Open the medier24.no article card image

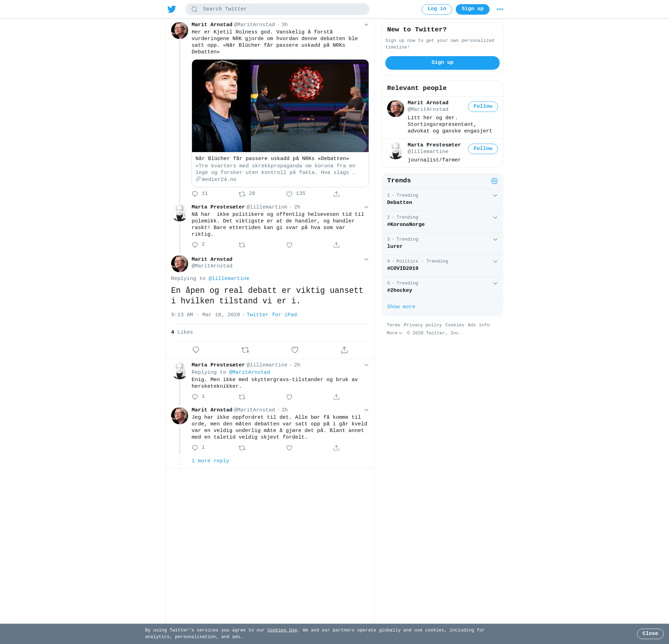click(x=280, y=106)
